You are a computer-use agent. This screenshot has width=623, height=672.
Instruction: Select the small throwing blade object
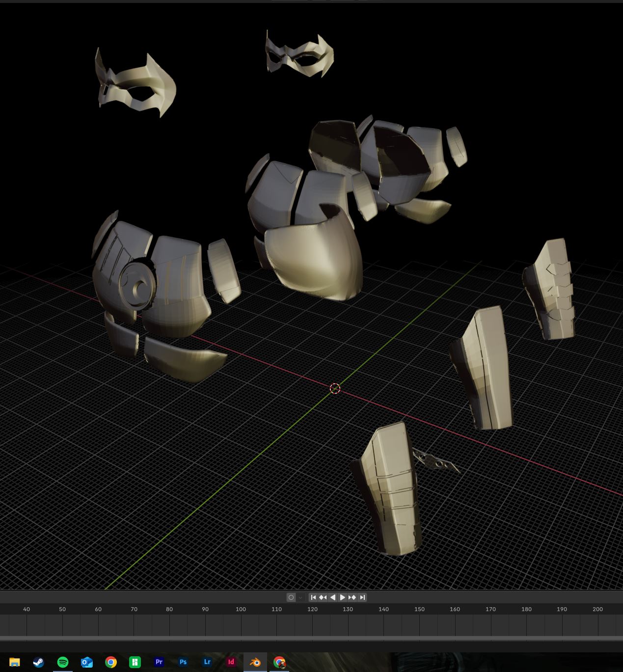tap(435, 461)
